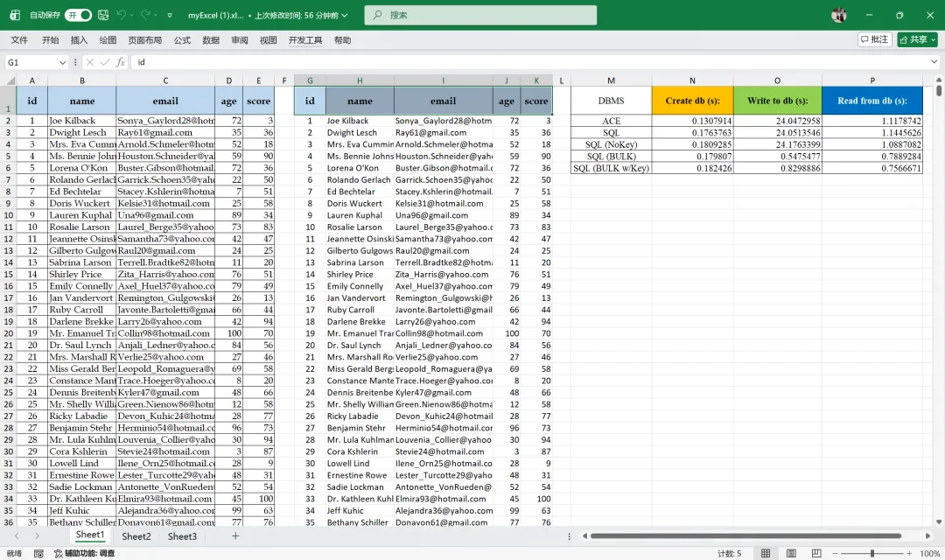Click vertical scrollbar down arrow
Screen dimensions: 945x560
(938, 522)
